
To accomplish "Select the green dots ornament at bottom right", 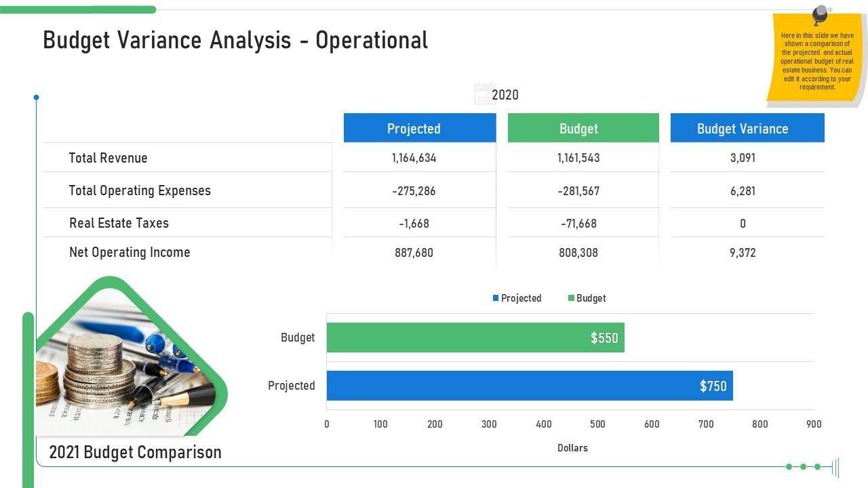I will tap(804, 466).
